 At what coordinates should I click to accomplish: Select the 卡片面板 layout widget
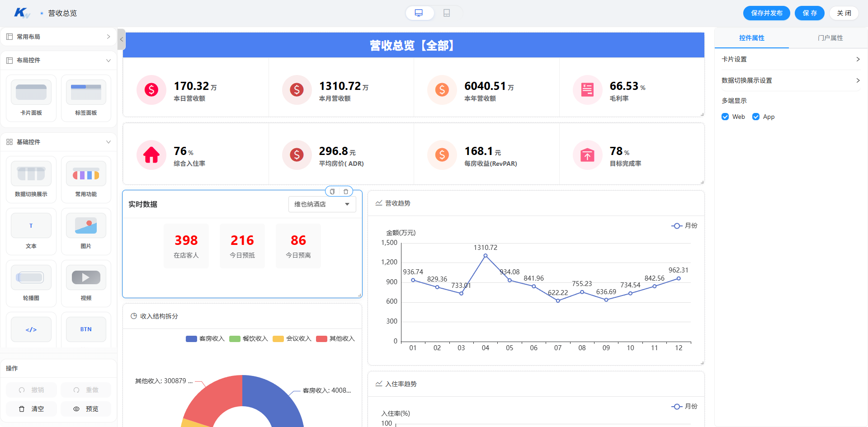tap(31, 99)
